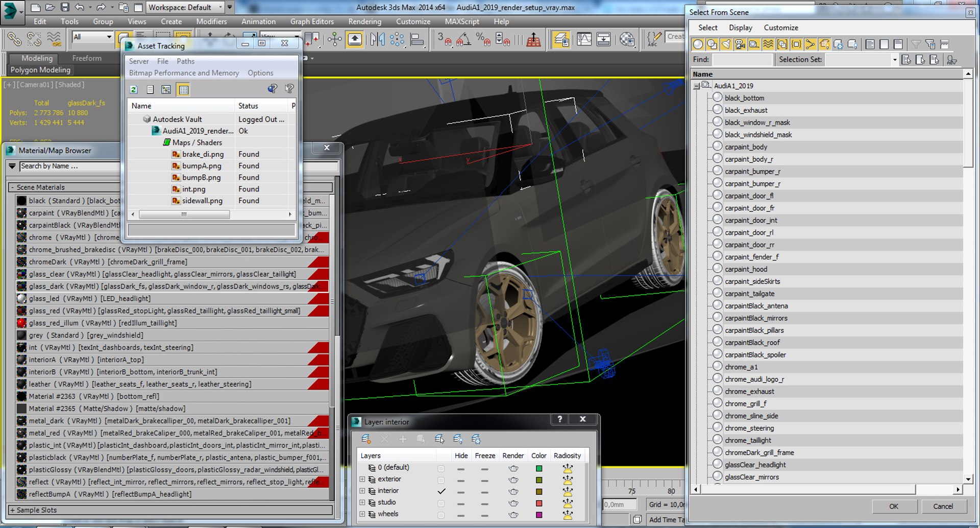Set exterior layer as current checkbox

click(441, 480)
